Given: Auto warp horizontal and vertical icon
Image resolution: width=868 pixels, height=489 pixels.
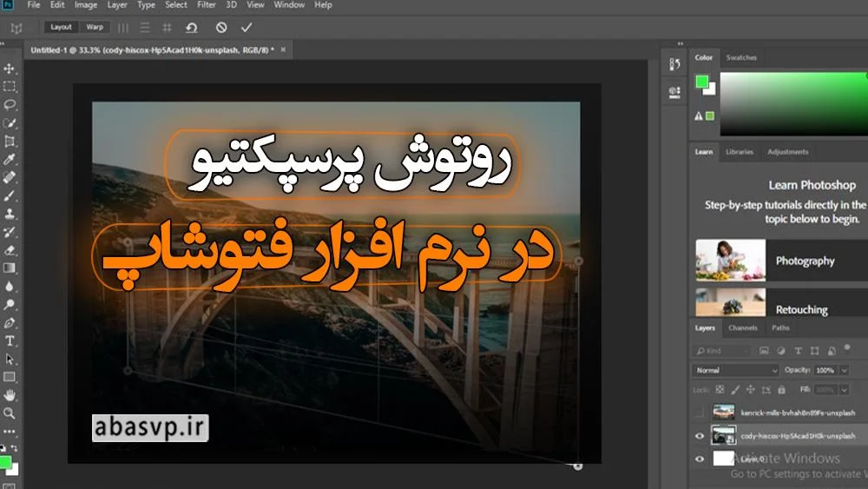Looking at the screenshot, I should click(167, 27).
